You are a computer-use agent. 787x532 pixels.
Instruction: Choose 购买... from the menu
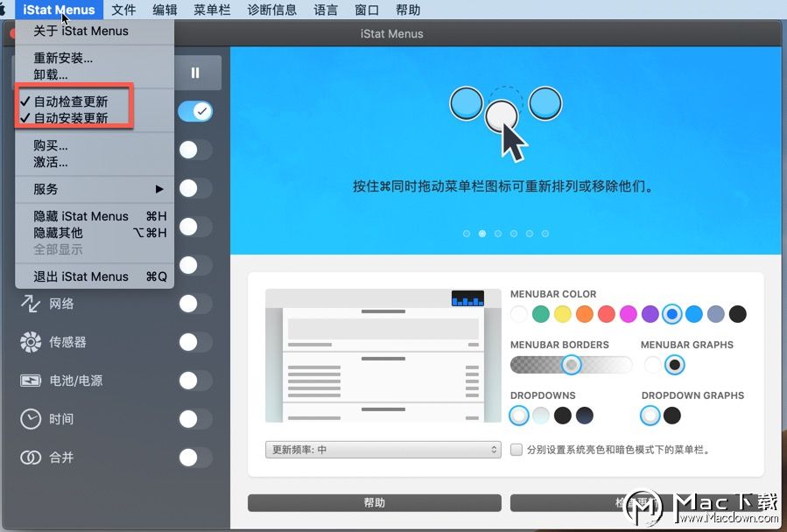(95, 145)
